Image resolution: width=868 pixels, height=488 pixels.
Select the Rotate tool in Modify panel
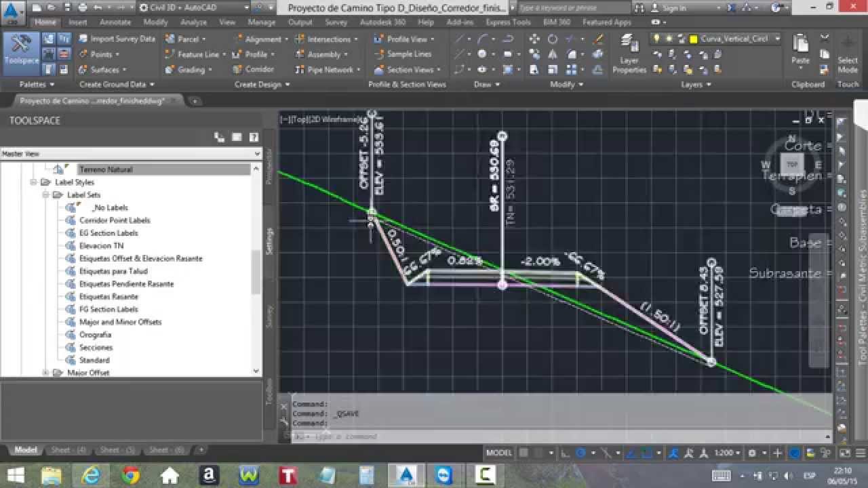pyautogui.click(x=553, y=39)
